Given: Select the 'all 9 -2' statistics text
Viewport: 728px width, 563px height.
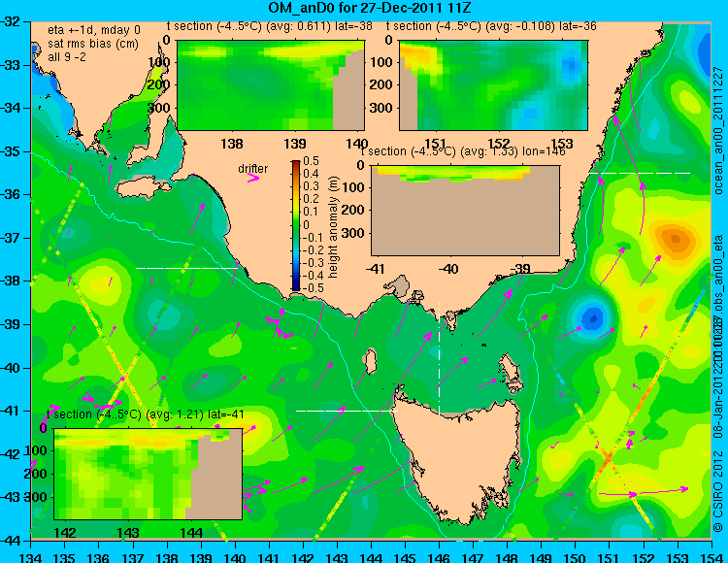Looking at the screenshot, I should (67, 57).
